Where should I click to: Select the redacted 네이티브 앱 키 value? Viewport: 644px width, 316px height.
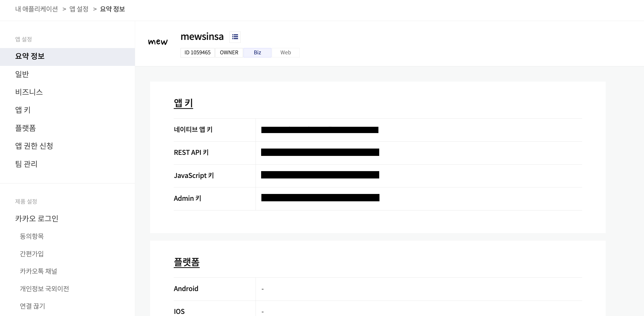(x=320, y=130)
